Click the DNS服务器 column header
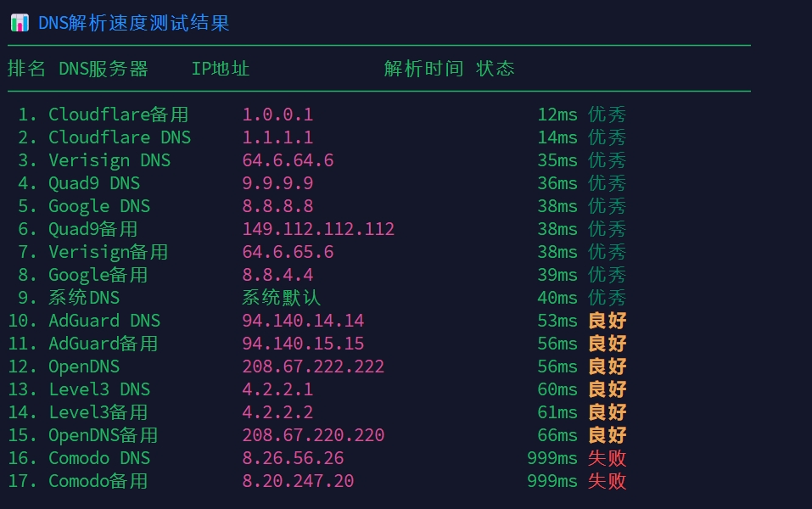Screen dimensions: 812x509 pyautogui.click(x=104, y=69)
